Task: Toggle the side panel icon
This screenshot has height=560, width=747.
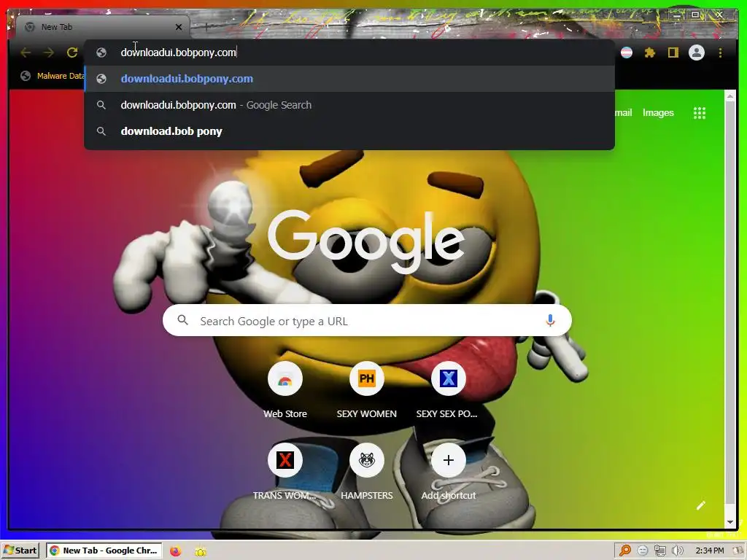Action: click(x=673, y=52)
